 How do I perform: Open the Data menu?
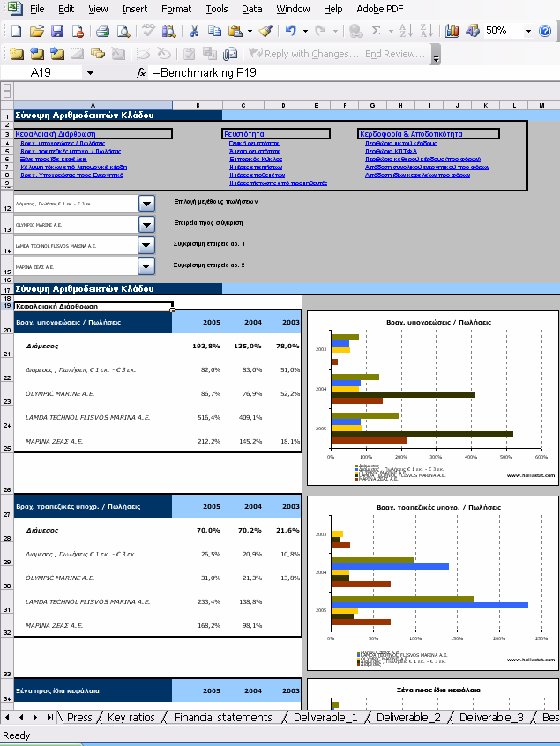(251, 9)
